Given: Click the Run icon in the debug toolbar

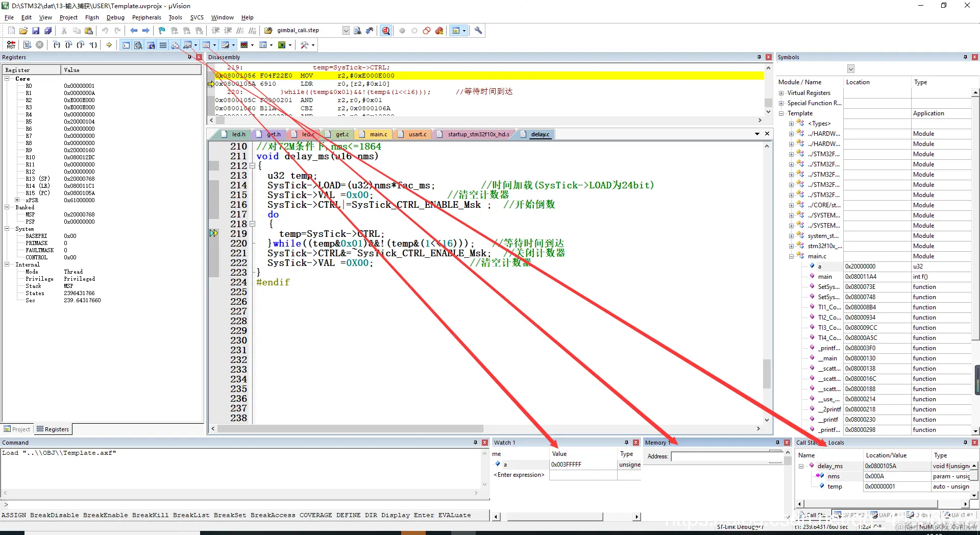Looking at the screenshot, I should point(27,45).
